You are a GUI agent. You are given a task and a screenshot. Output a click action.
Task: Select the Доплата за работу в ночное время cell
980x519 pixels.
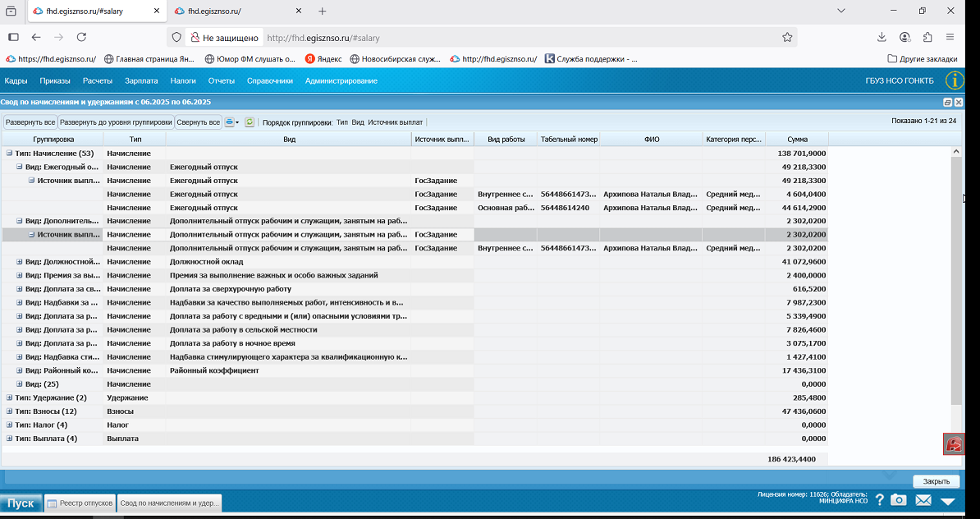289,343
